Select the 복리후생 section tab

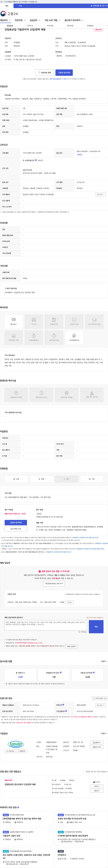pos(70,26)
